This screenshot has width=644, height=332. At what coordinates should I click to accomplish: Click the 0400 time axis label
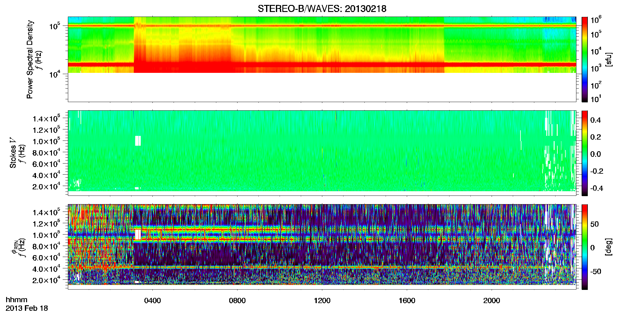point(152,301)
